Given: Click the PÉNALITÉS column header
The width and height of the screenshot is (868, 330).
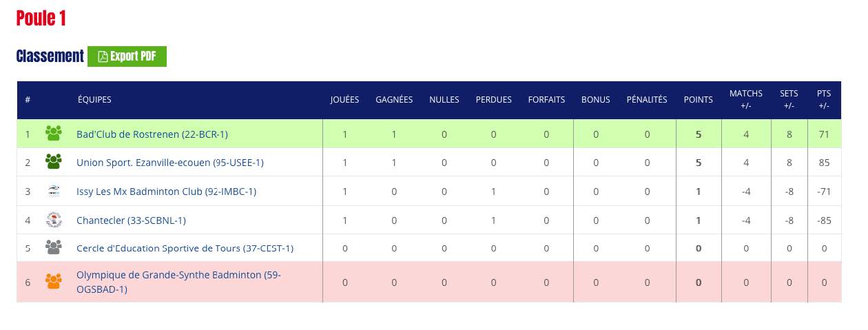Looking at the screenshot, I should point(647,99).
